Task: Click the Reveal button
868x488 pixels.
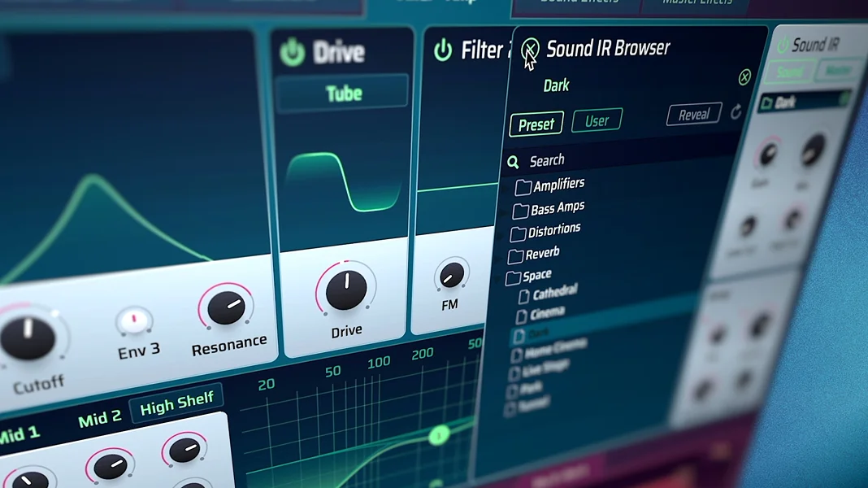Action: (x=693, y=115)
